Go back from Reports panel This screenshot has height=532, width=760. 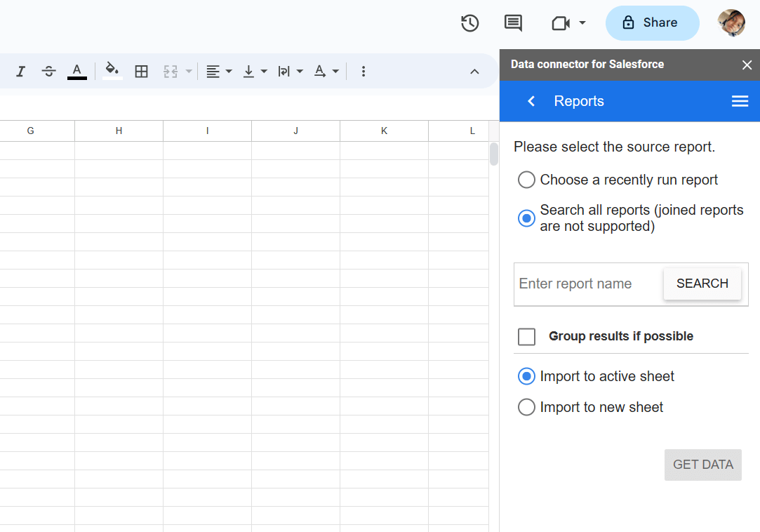(x=531, y=101)
